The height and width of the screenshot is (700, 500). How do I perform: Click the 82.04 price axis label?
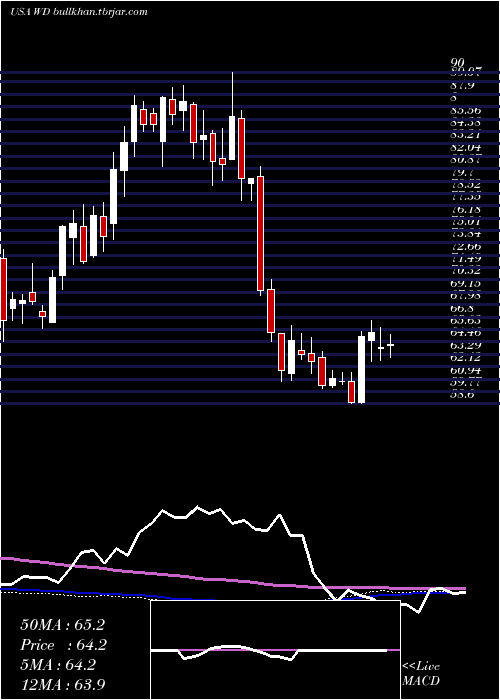465,147
